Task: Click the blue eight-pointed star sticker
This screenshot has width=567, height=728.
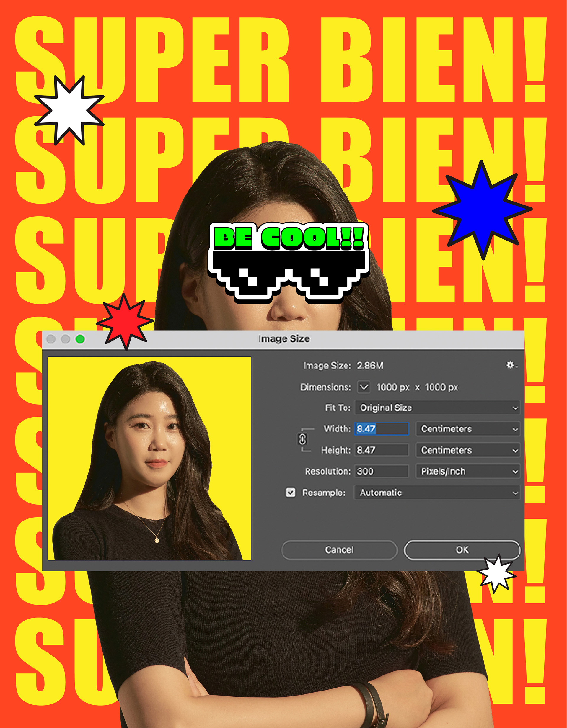Action: tap(482, 210)
